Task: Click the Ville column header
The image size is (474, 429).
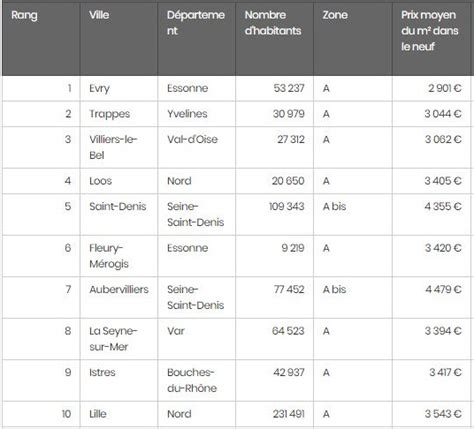Action: (99, 15)
